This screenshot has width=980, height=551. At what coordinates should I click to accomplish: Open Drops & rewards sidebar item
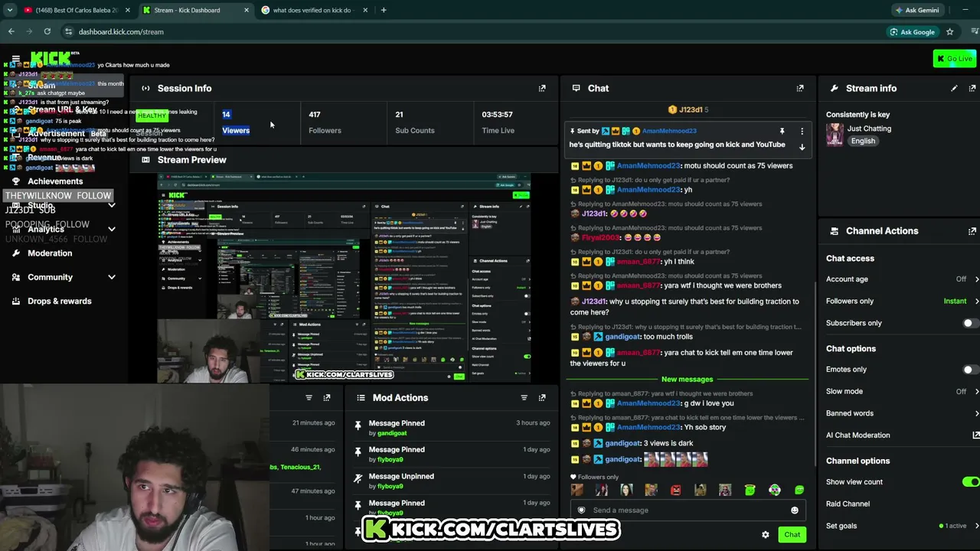[x=59, y=302]
